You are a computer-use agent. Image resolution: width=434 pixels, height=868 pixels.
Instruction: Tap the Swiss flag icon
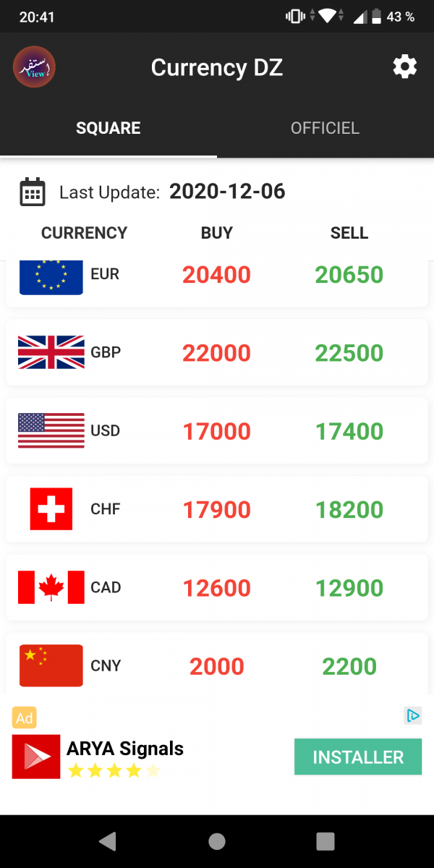coord(51,509)
